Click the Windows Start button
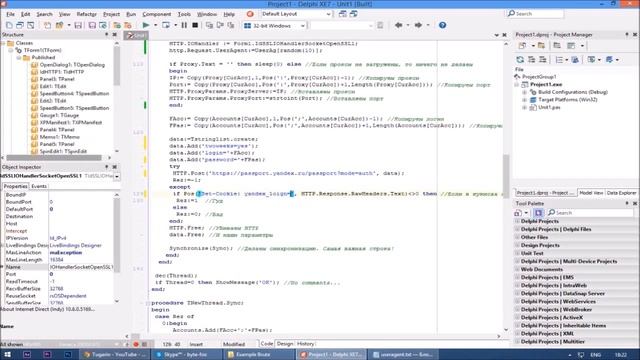The height and width of the screenshot is (360, 640). 8,354
